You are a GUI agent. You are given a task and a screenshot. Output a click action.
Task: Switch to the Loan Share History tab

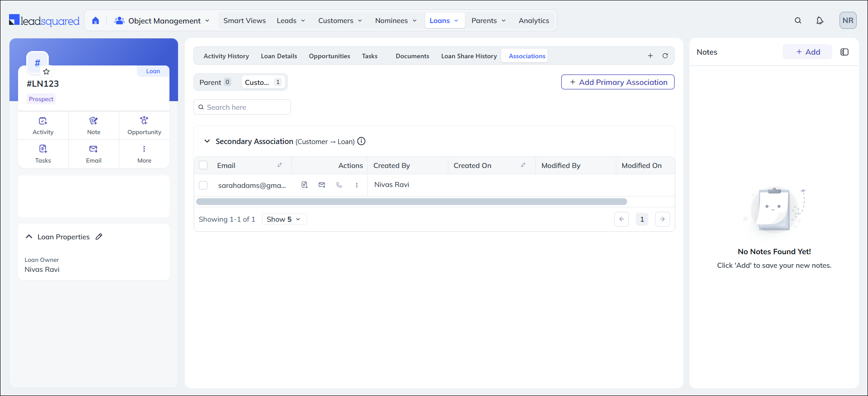coord(469,56)
